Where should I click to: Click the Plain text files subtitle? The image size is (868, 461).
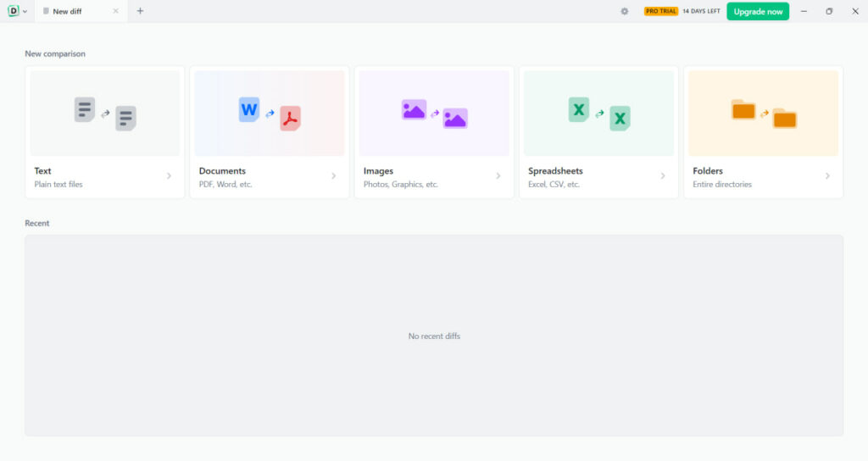(x=58, y=184)
